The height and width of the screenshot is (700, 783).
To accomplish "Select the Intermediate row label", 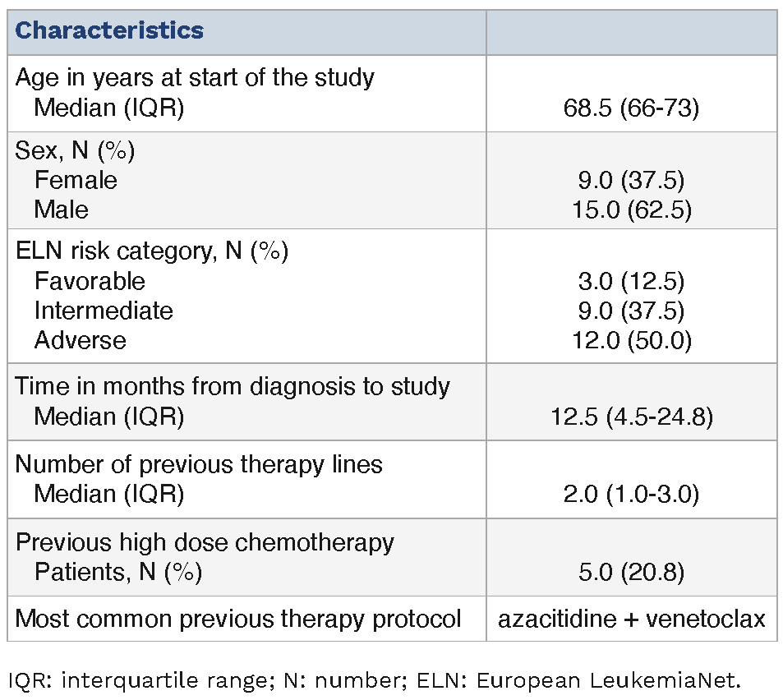I will tap(104, 311).
